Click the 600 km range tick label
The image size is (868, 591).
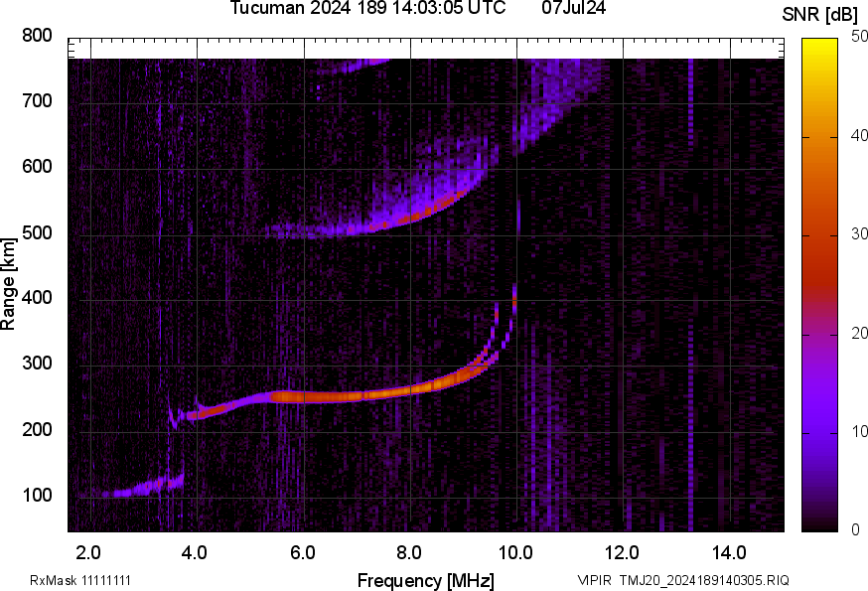click(x=37, y=167)
